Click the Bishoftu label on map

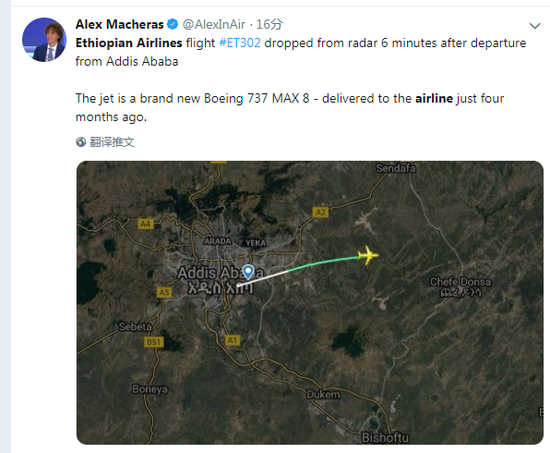(385, 438)
